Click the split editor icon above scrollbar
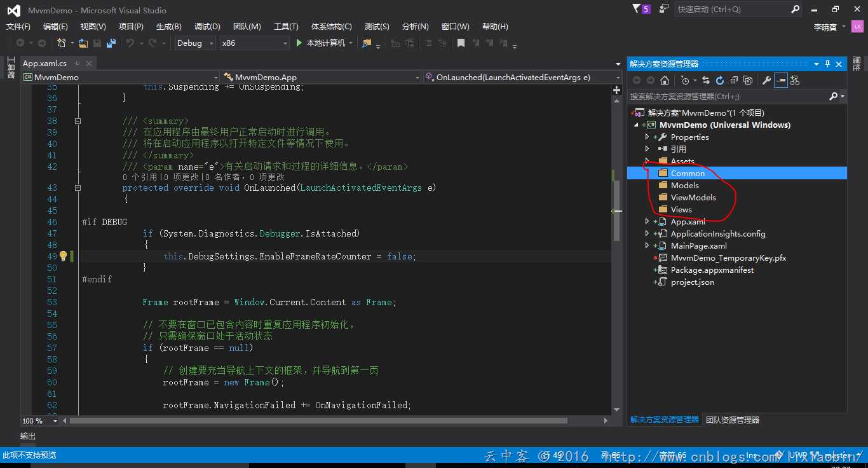This screenshot has height=468, width=868. click(x=616, y=91)
